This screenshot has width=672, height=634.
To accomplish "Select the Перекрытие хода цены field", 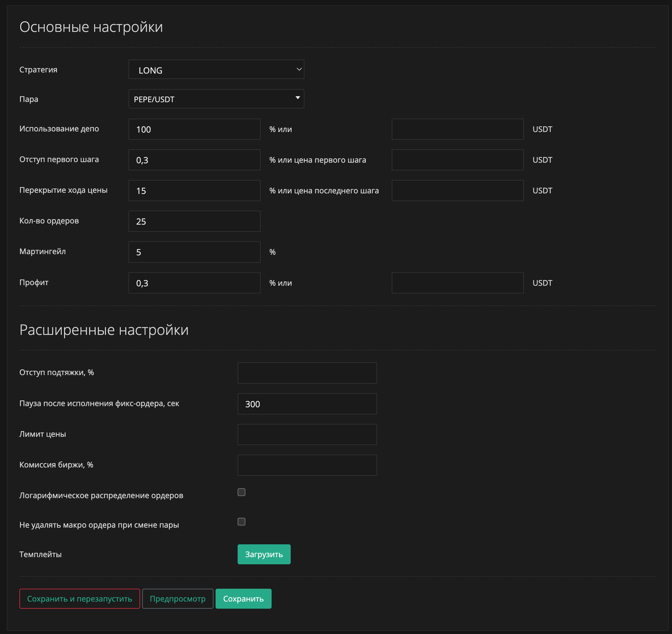I will point(194,191).
